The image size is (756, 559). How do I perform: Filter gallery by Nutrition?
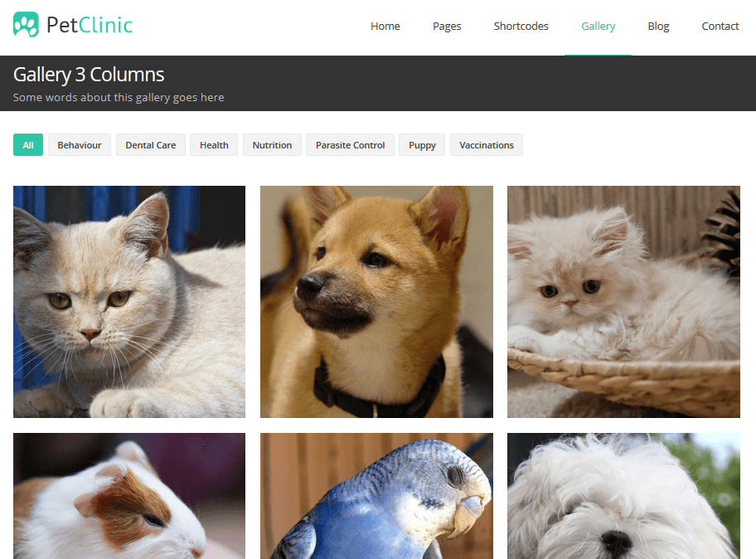(272, 144)
